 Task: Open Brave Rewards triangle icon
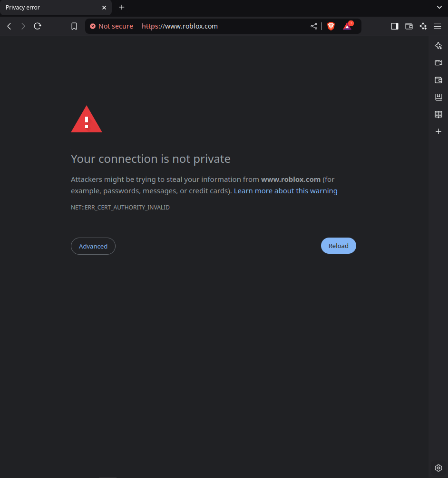[x=348, y=26]
